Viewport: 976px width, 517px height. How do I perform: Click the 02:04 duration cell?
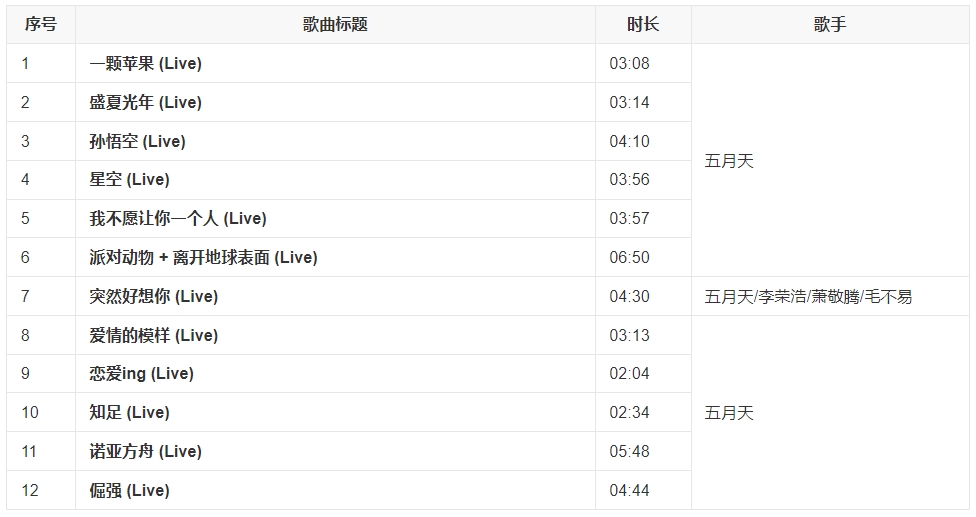click(x=629, y=374)
